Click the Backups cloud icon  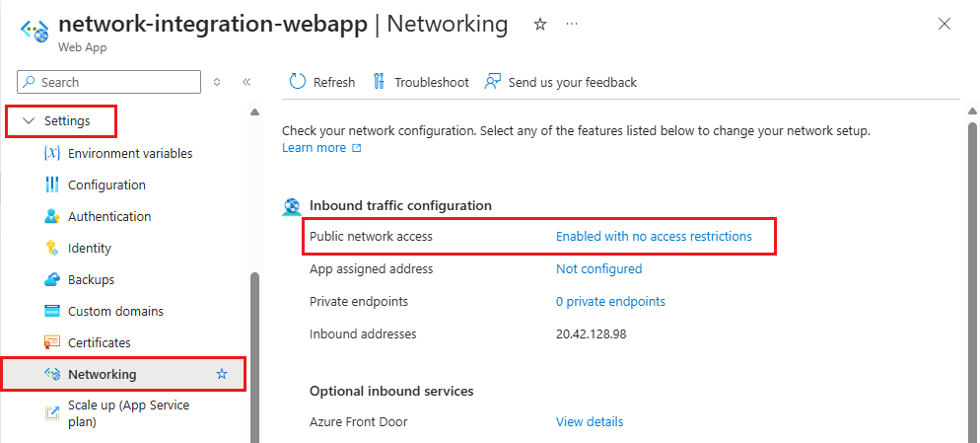pos(52,279)
